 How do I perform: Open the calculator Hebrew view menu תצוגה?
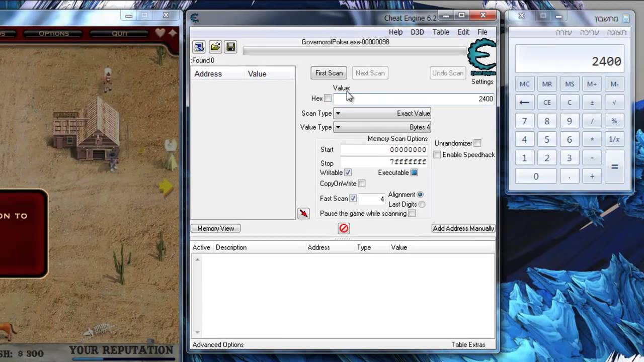(616, 32)
